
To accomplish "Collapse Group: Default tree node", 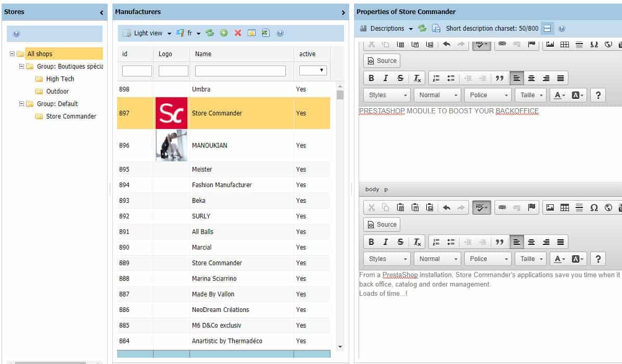I will tap(21, 104).
